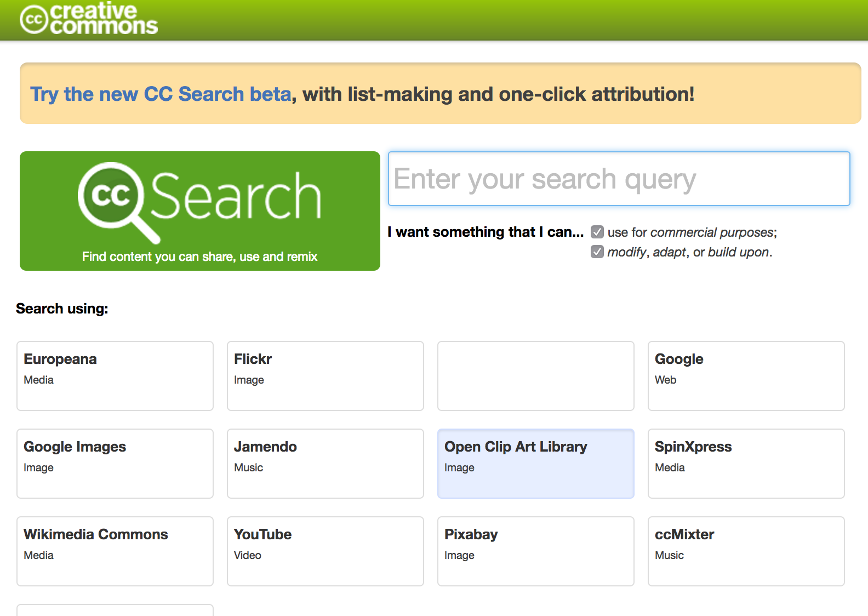This screenshot has width=868, height=616.
Task: Select Open Clip Art Library source
Action: click(536, 464)
